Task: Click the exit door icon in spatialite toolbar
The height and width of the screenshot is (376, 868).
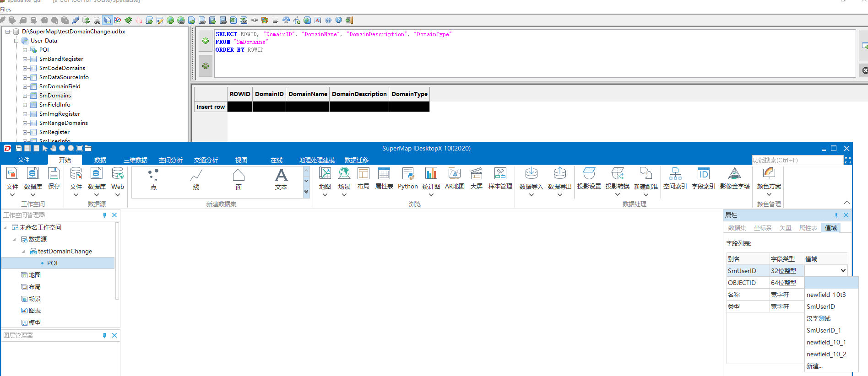Action: [x=349, y=20]
